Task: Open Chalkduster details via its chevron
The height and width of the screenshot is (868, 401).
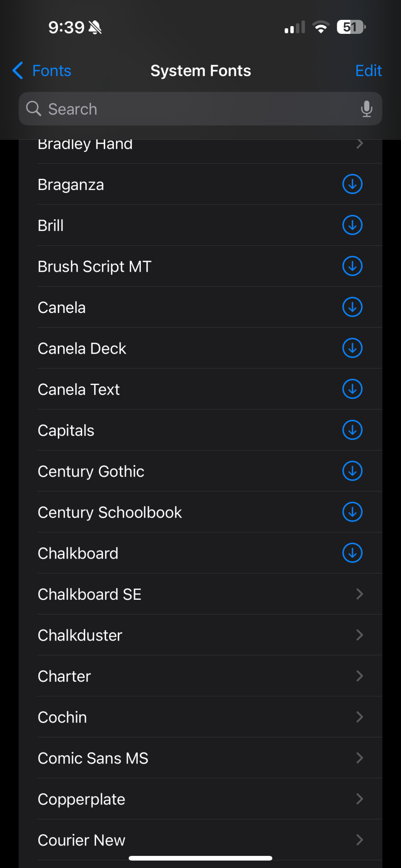Action: coord(359,635)
